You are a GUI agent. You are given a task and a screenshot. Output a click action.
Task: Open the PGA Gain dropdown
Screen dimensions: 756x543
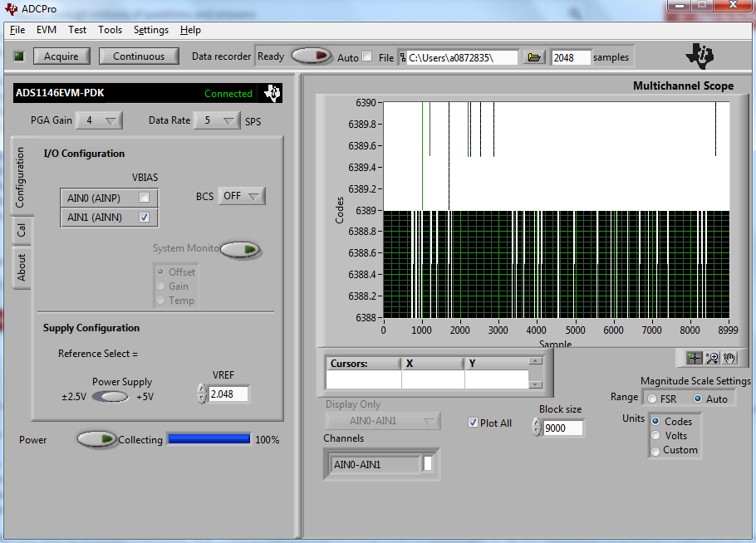click(x=99, y=120)
